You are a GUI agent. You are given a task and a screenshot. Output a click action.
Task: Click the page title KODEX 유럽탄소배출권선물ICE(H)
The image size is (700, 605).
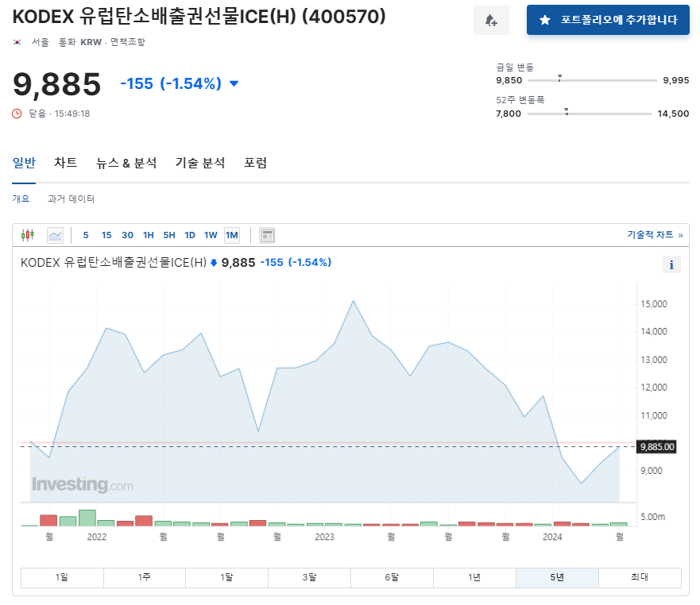(154, 17)
